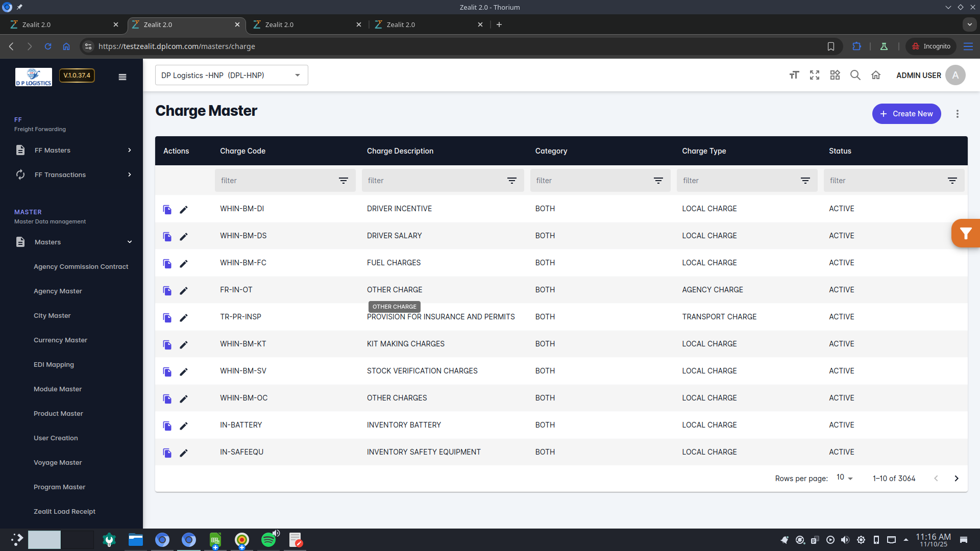The image size is (980, 551).
Task: Click the search magnifier icon in header
Action: coord(855,76)
